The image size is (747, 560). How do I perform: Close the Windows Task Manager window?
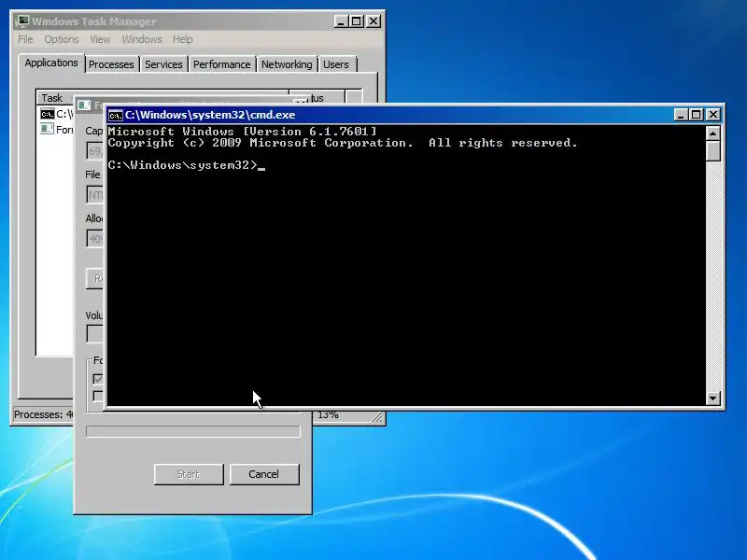(x=373, y=21)
